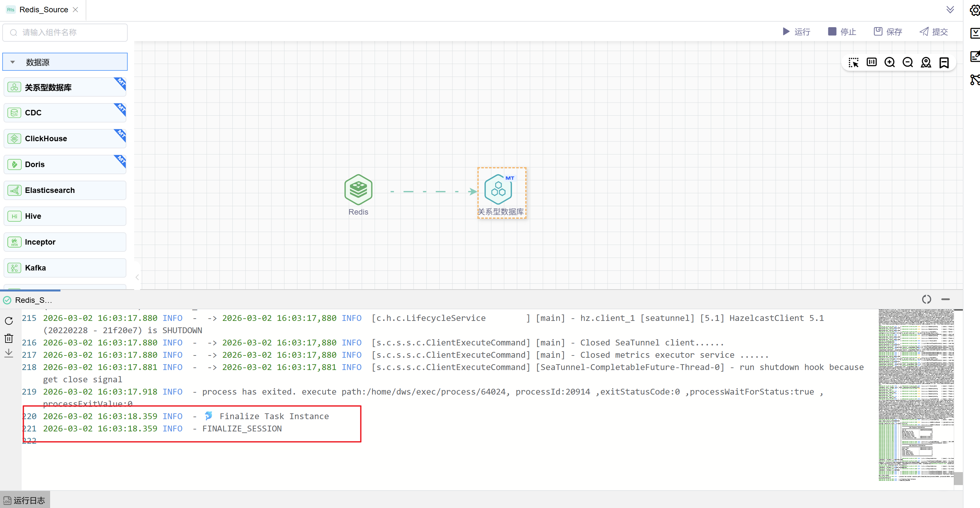This screenshot has width=980, height=508.
Task: Click the fit-to-screen canvas icon
Action: (x=871, y=62)
